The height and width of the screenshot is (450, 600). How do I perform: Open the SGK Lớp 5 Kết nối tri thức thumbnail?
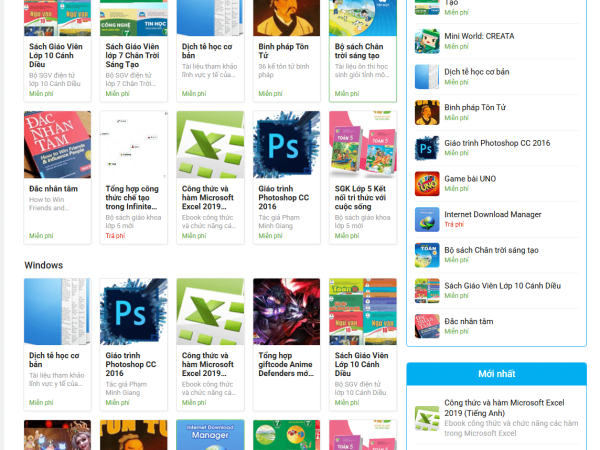click(363, 144)
